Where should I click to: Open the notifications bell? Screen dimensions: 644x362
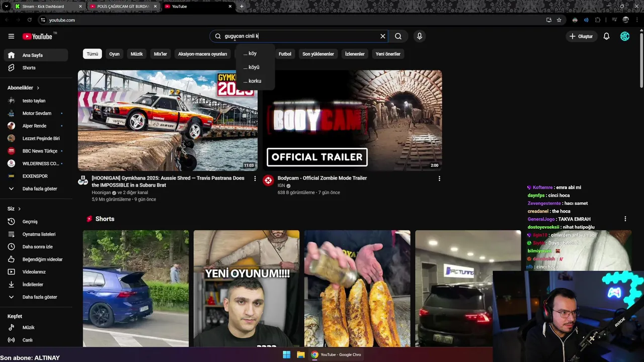pyautogui.click(x=606, y=36)
